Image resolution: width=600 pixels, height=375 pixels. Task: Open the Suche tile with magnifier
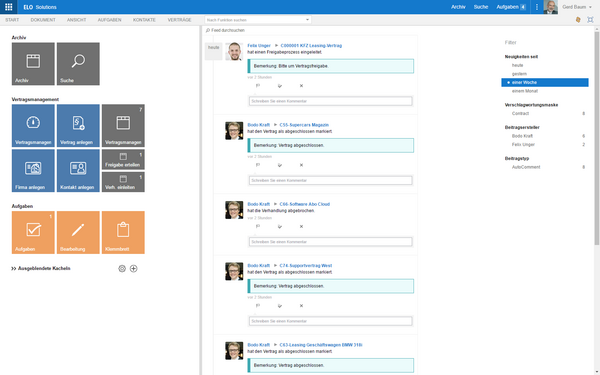tap(78, 64)
